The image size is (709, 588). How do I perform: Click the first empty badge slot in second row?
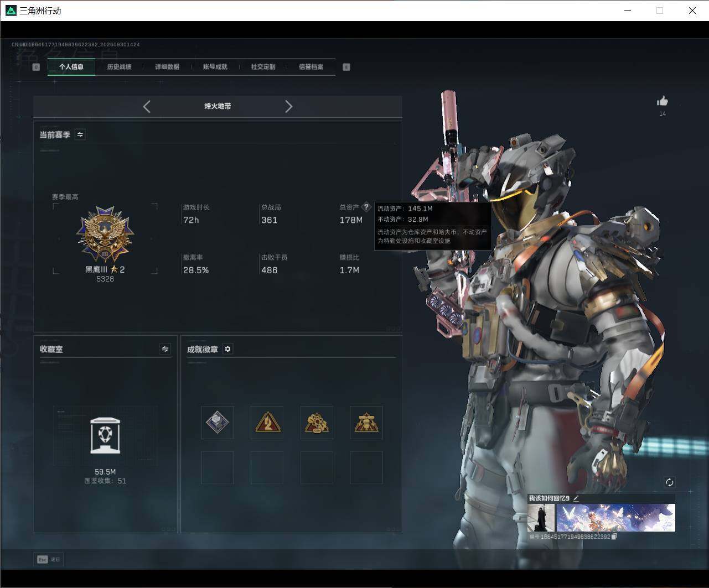pos(217,468)
